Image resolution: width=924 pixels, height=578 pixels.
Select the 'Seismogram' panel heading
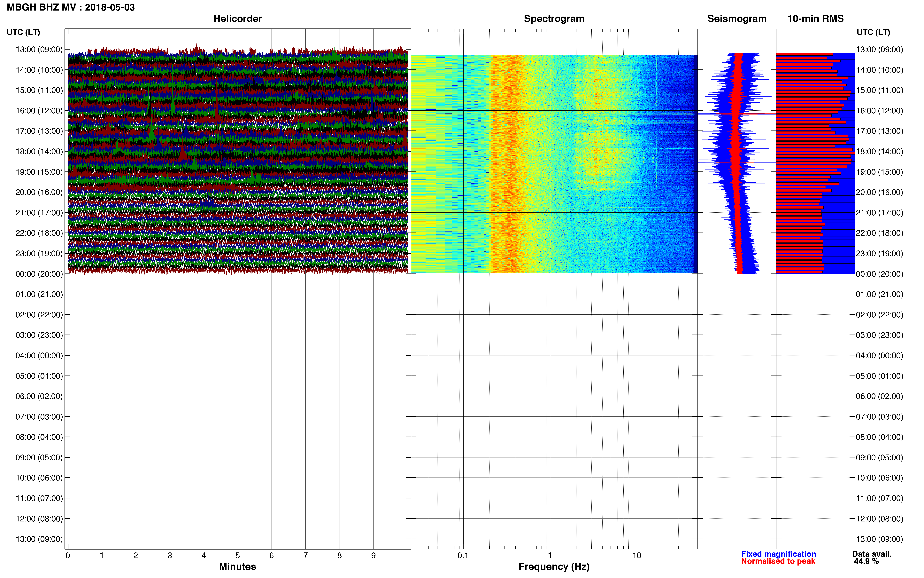coord(737,19)
